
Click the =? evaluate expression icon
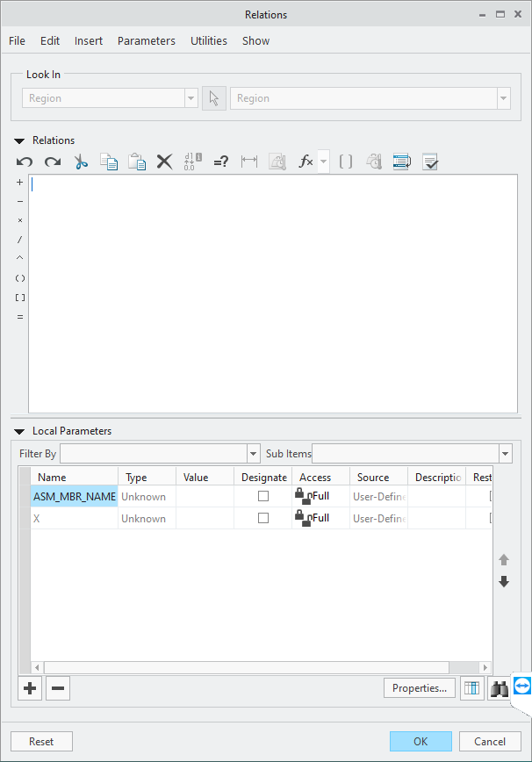[x=221, y=162]
